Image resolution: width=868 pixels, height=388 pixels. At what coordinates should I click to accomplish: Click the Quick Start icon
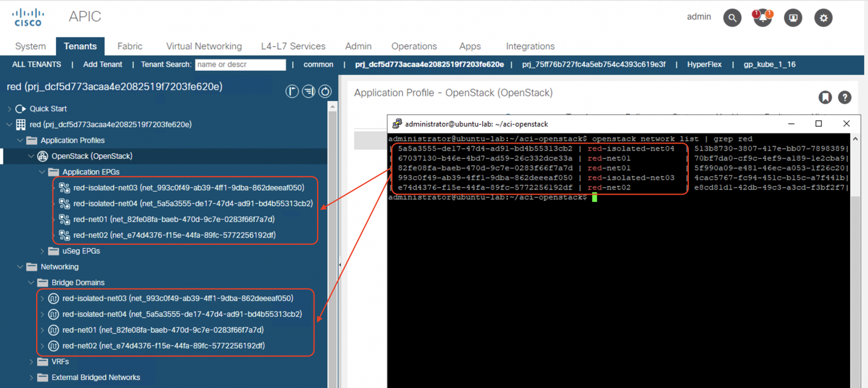pyautogui.click(x=21, y=109)
